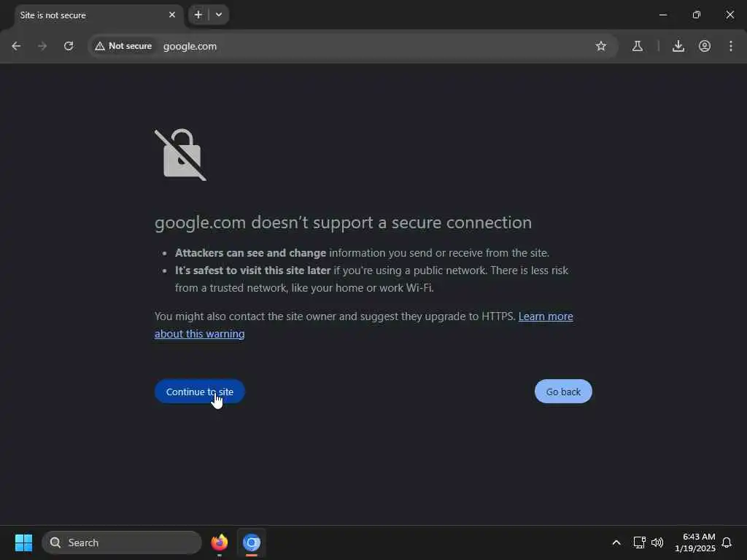Open Chrome Labs flask icon
This screenshot has height=560, width=747.
(638, 46)
